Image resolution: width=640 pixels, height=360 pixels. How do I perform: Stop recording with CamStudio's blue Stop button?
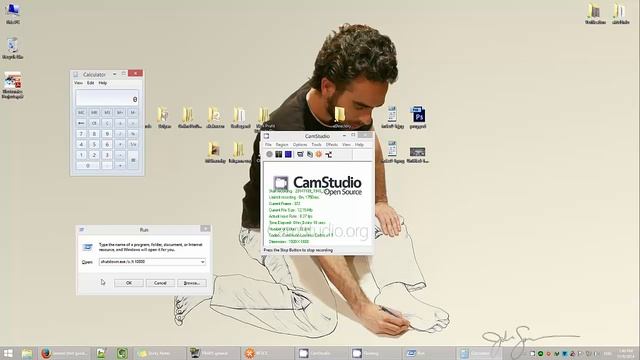[x=288, y=154]
